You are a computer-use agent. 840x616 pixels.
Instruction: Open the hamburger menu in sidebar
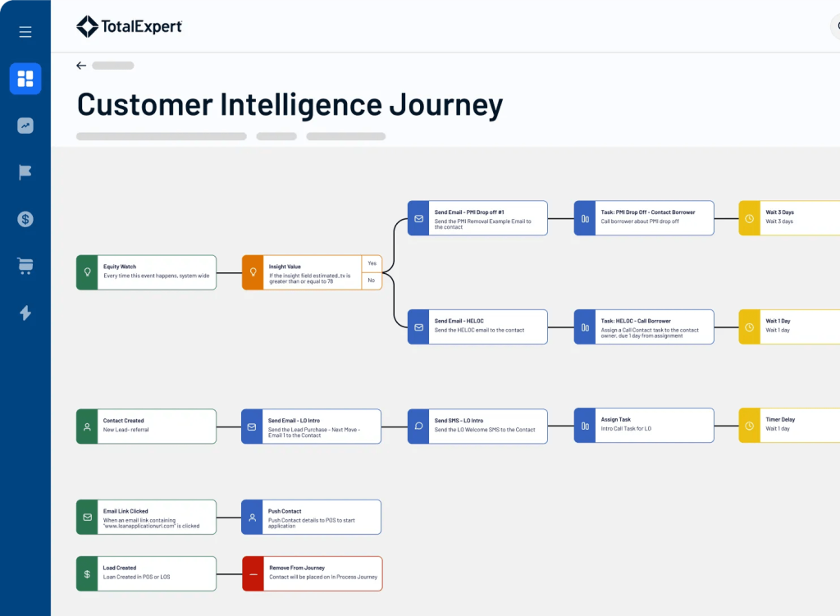click(25, 32)
